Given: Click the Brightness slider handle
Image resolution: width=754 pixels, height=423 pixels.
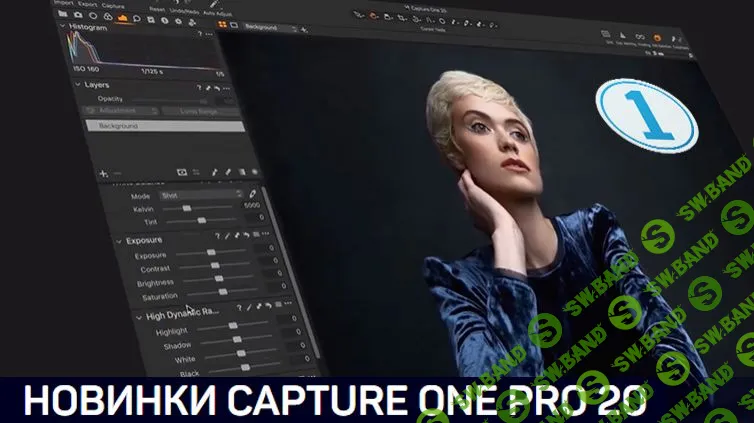Looking at the screenshot, I should 219,278.
